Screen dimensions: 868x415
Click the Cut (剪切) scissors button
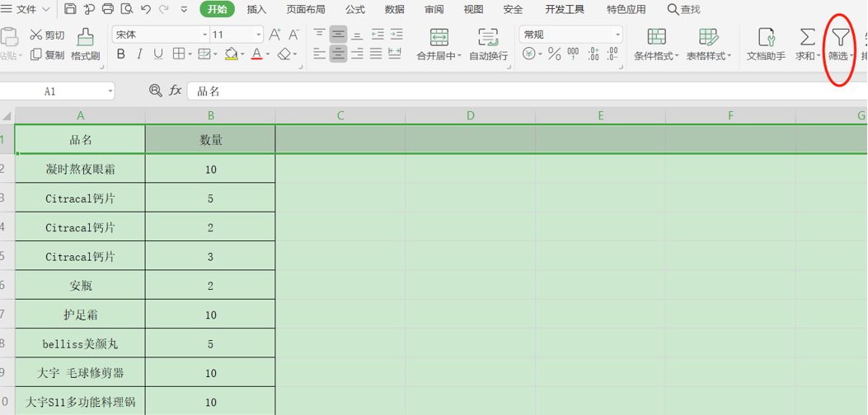tap(47, 35)
